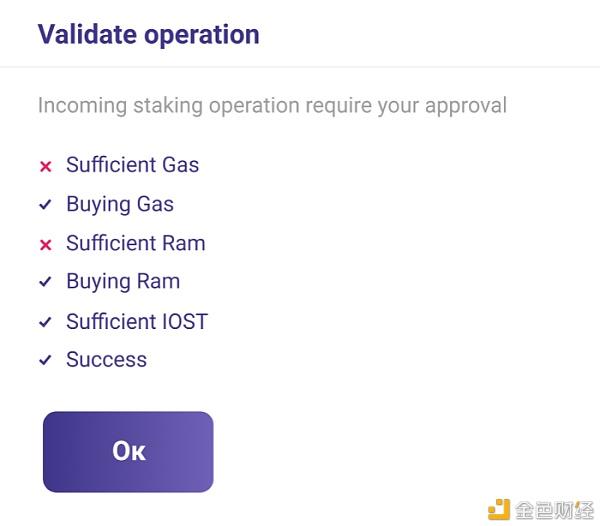
Task: Click the divider line below the title
Action: 300,67
